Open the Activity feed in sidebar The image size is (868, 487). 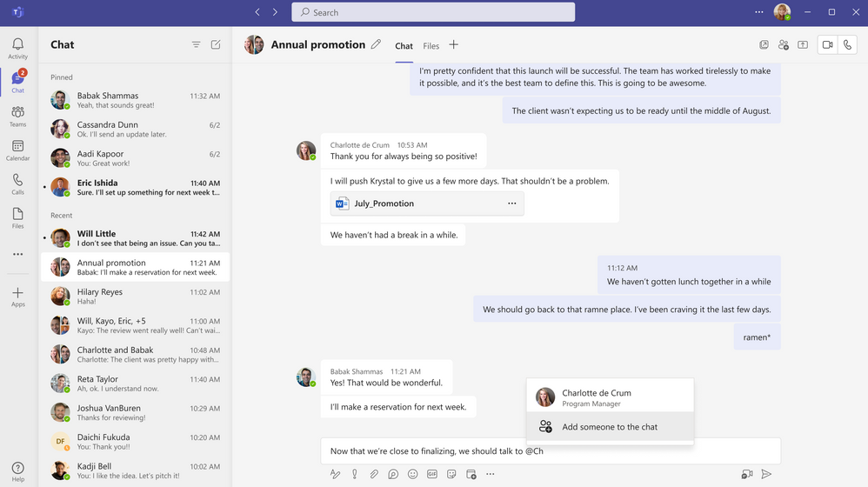tap(17, 49)
